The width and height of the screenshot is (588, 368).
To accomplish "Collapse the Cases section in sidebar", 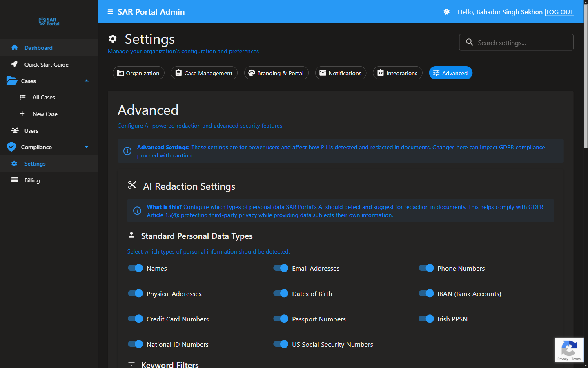I will [x=86, y=81].
